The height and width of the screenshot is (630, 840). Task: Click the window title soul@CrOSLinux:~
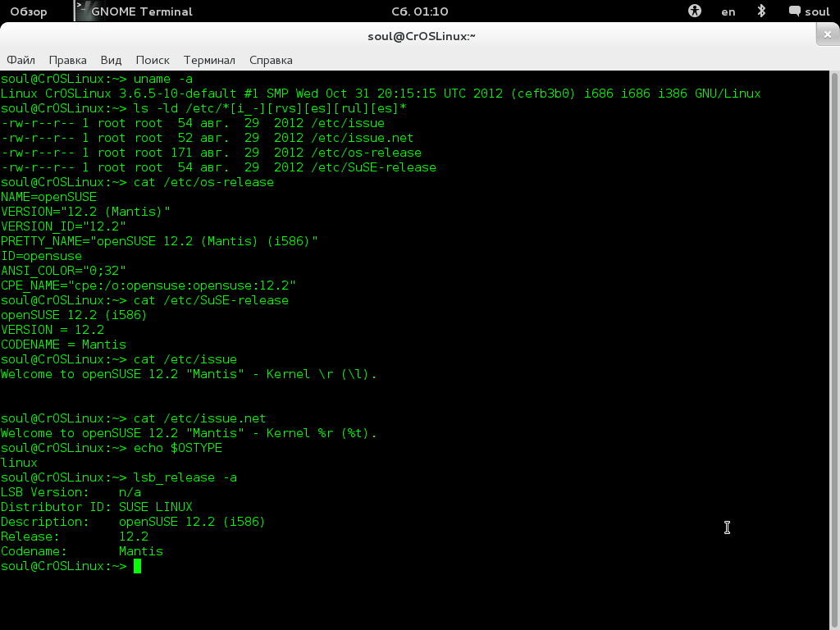tap(421, 36)
